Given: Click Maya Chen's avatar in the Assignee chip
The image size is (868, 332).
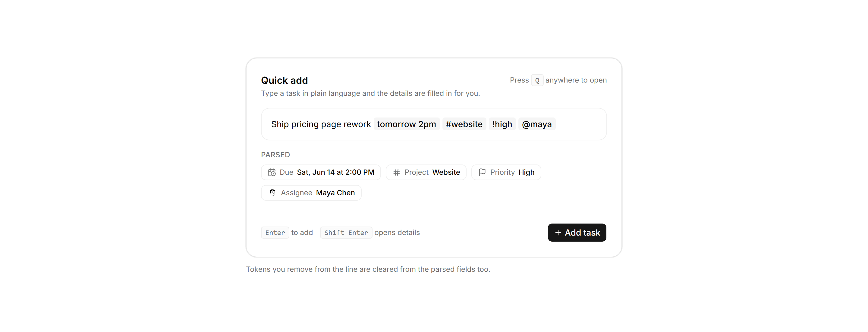Looking at the screenshot, I should 272,193.
